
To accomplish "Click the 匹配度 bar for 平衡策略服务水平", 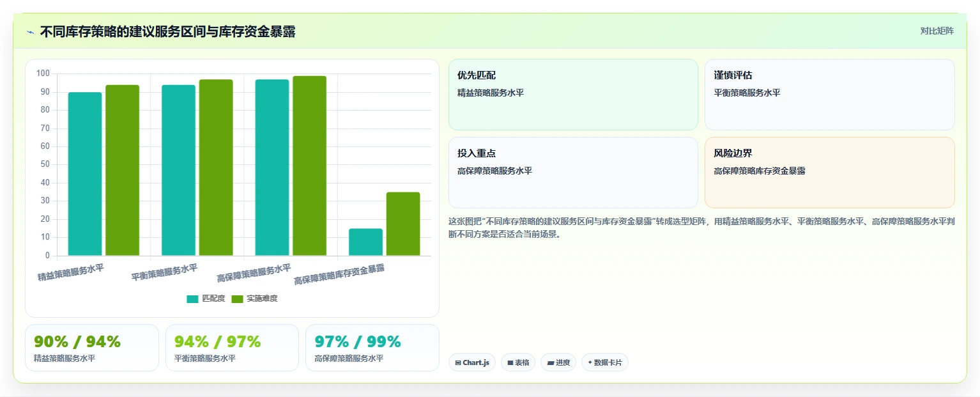I will pyautogui.click(x=178, y=170).
